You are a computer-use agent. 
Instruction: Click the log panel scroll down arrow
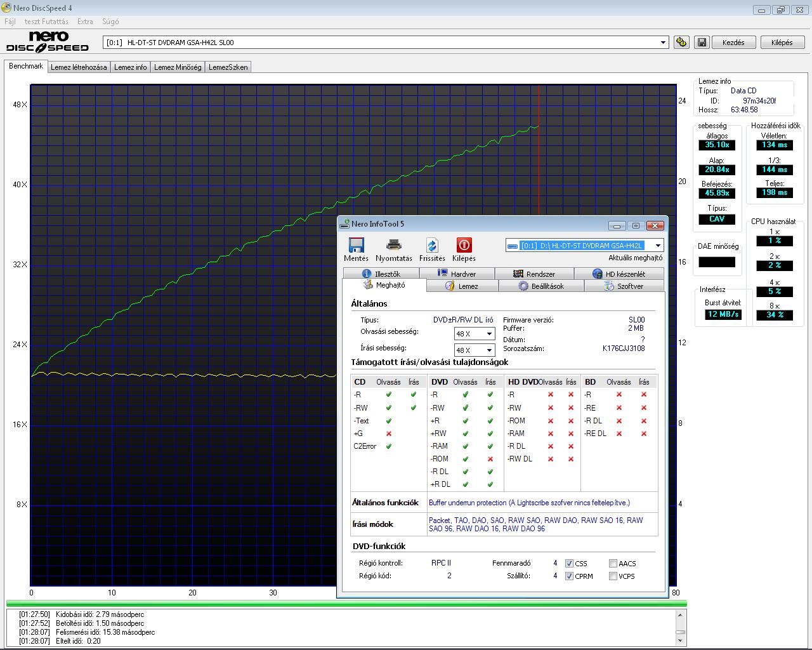click(680, 640)
